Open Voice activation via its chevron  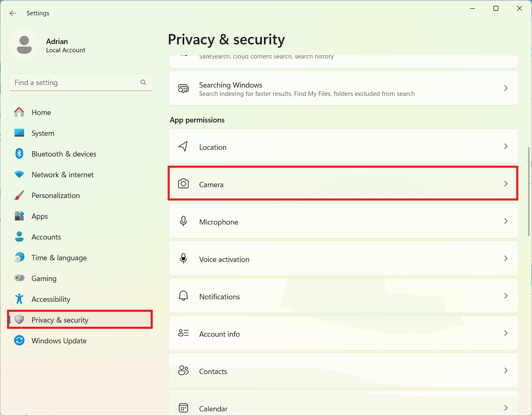[506, 258]
